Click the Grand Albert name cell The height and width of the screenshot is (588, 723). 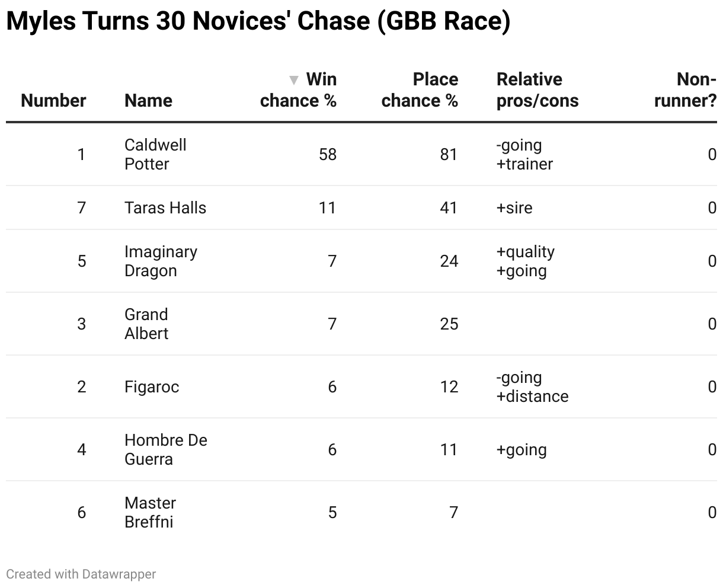coord(146,324)
